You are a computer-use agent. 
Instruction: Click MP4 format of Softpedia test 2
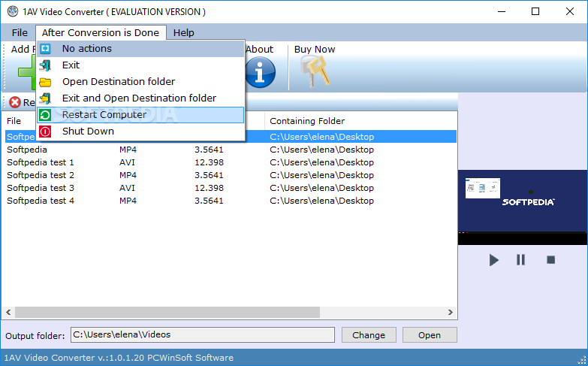coord(128,175)
